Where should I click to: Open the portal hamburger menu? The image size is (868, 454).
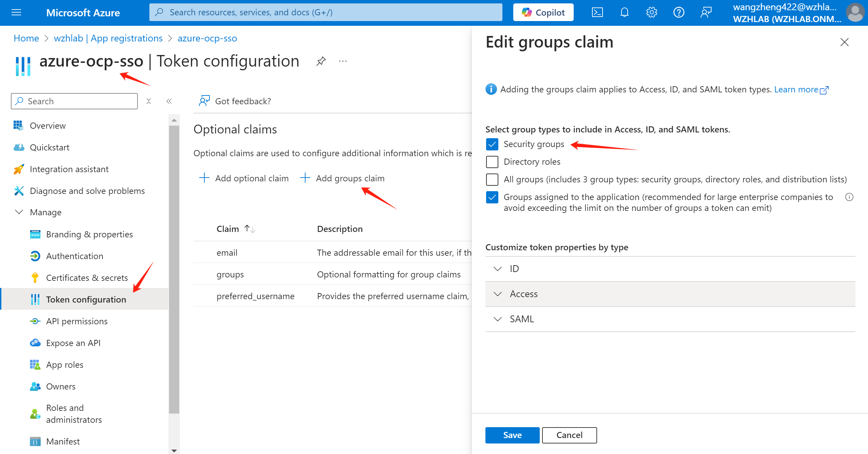point(16,13)
